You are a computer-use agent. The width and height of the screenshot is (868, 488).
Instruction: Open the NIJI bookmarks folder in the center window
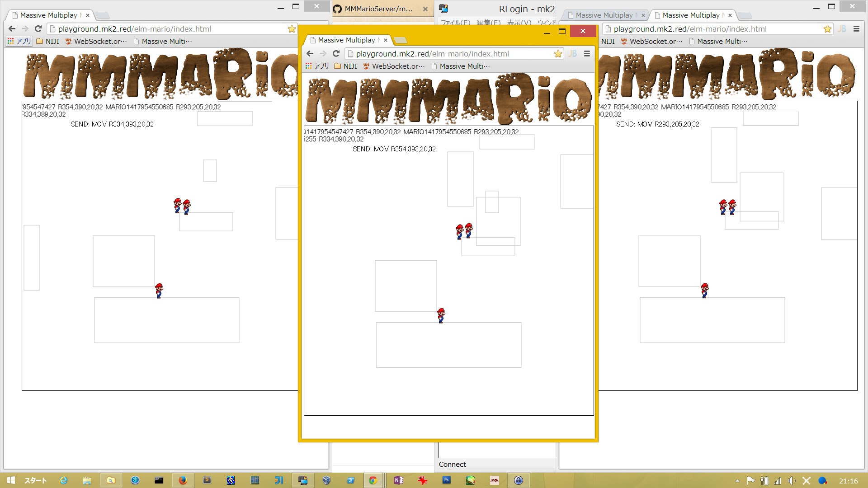[x=346, y=66]
